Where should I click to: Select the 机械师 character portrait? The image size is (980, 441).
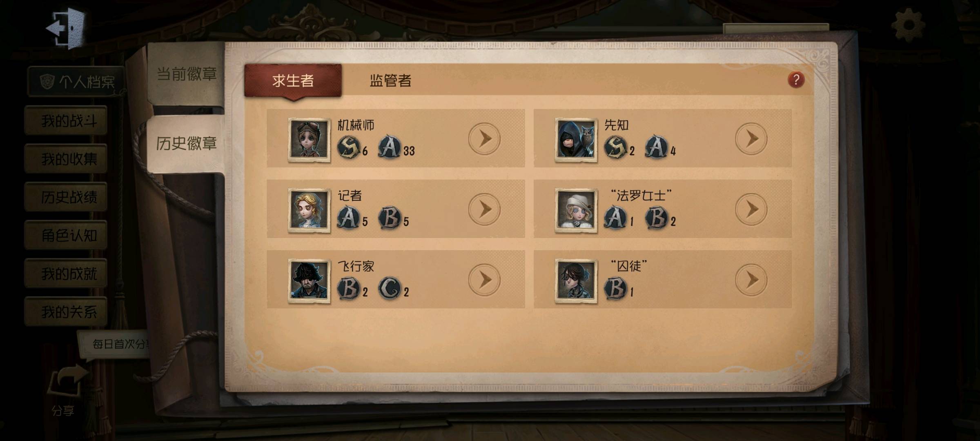click(x=309, y=140)
